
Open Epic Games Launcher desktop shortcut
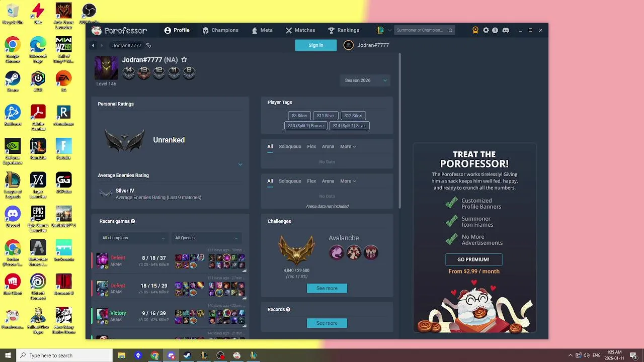(38, 219)
